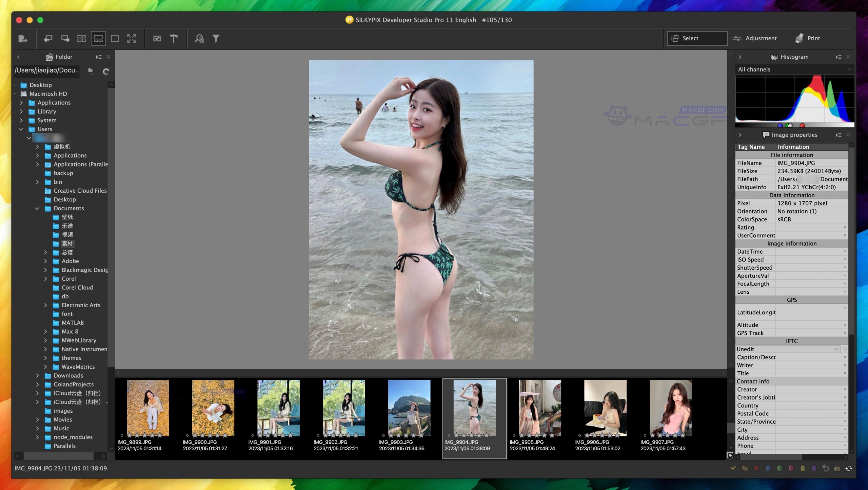
Task: Open the All channels histogram dropdown
Action: coord(794,70)
